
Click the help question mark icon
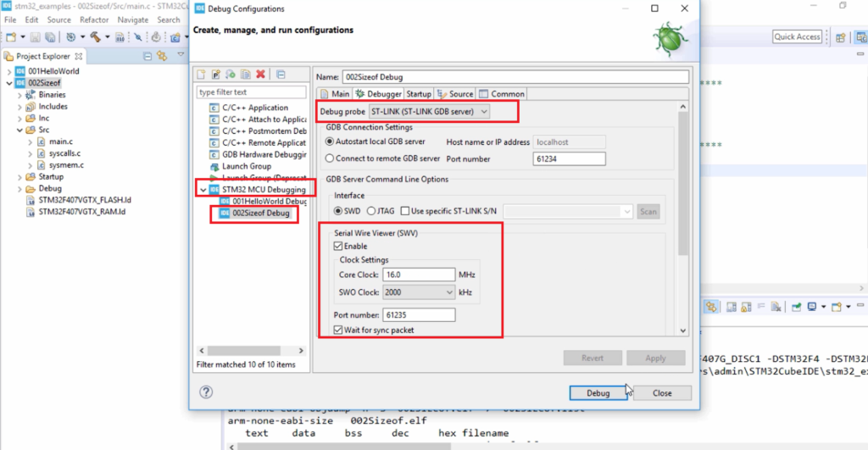pos(206,392)
